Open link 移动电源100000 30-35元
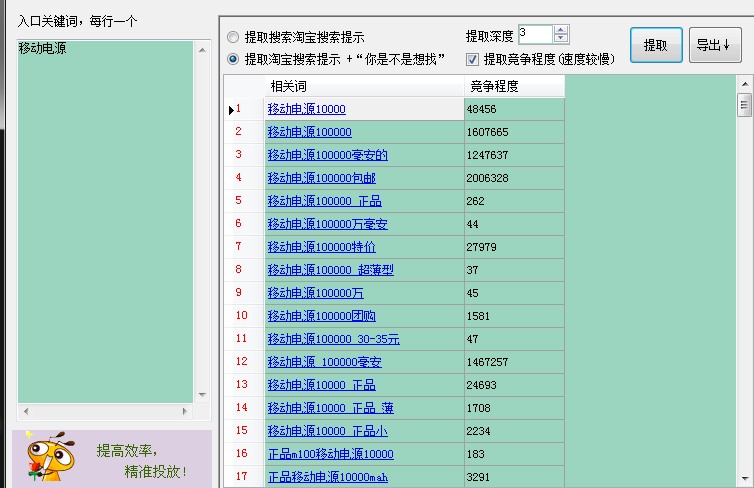Image resolution: width=754 pixels, height=488 pixels. 333,339
